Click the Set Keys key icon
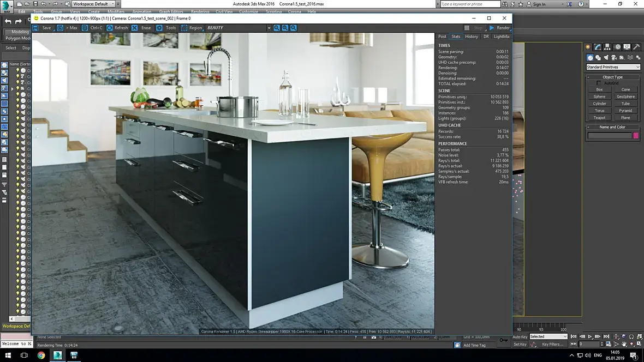 [x=504, y=340]
